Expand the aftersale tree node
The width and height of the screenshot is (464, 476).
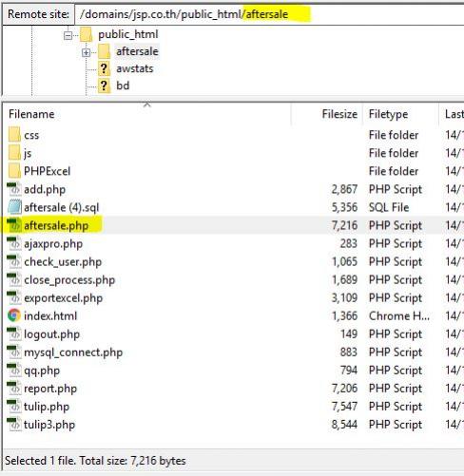86,52
